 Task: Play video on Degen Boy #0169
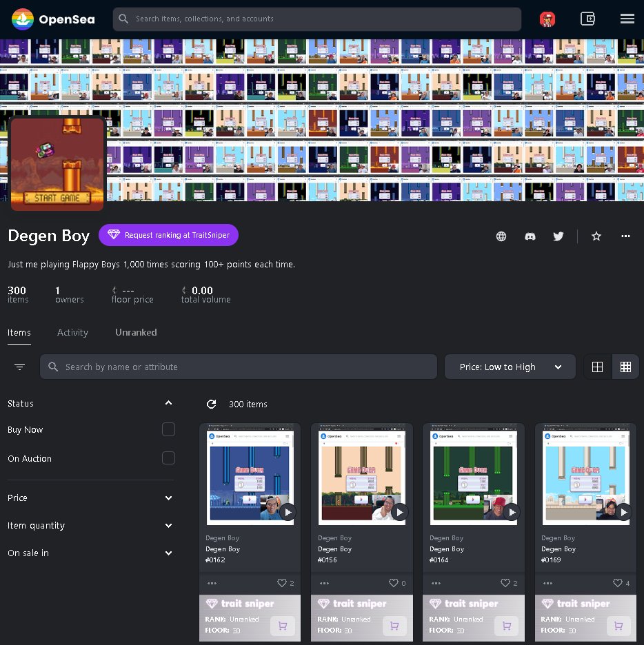coord(623,512)
